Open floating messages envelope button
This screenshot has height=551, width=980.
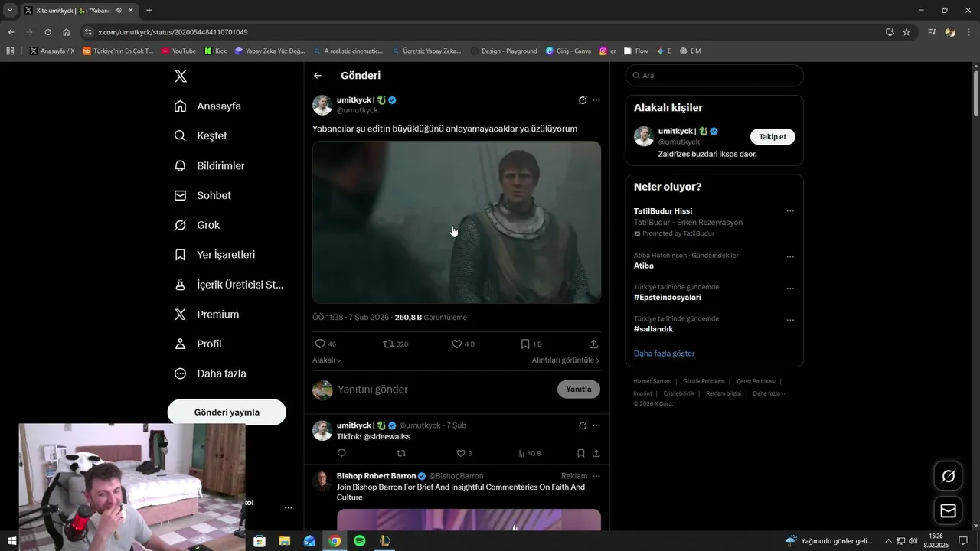pos(948,510)
